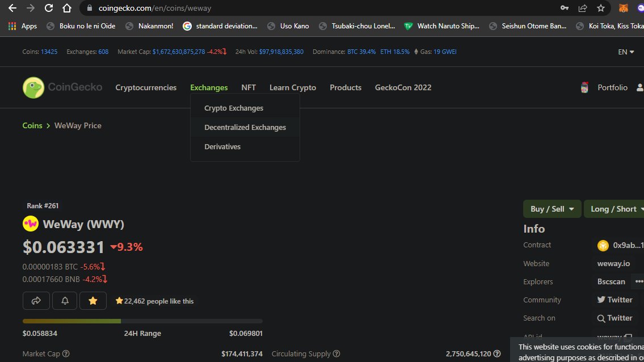Click the share page icon in address bar

[582, 8]
